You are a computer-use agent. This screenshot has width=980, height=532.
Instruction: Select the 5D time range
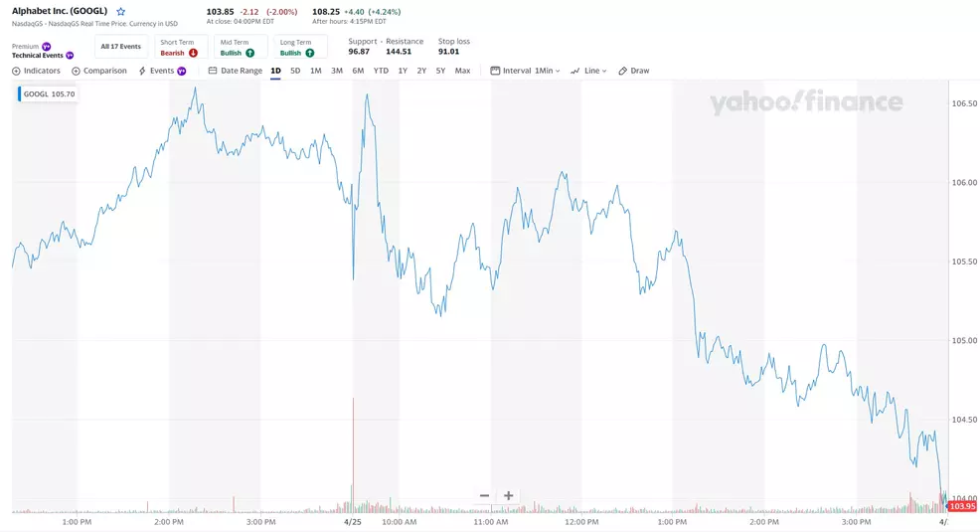[295, 71]
